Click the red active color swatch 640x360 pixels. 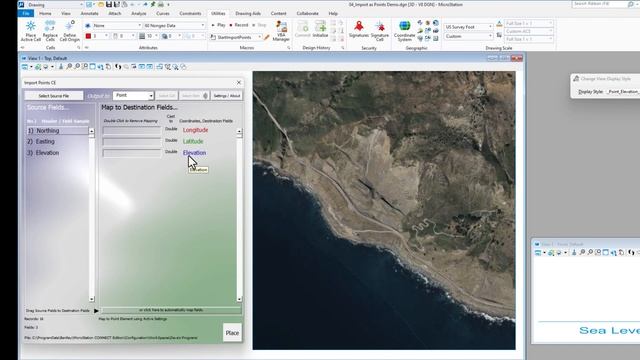tap(88, 36)
